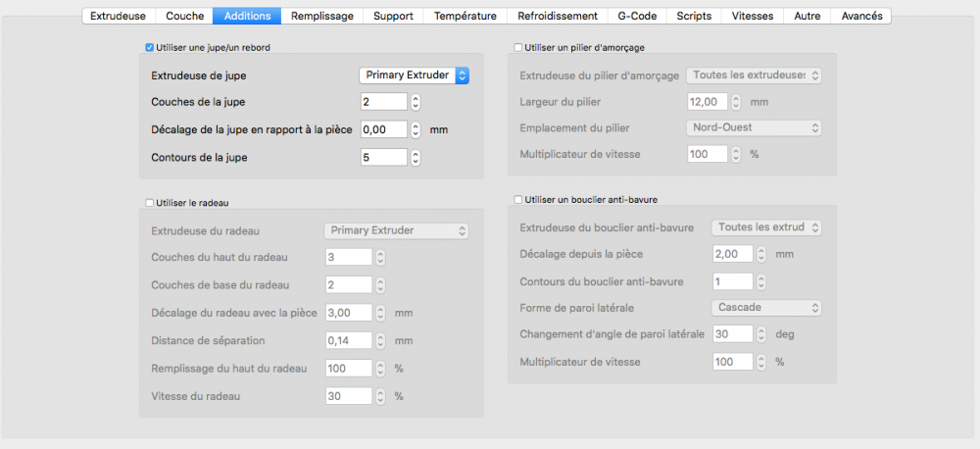This screenshot has height=449, width=980.
Task: Enable Utiliser le radeau checkbox
Action: pyautogui.click(x=149, y=203)
